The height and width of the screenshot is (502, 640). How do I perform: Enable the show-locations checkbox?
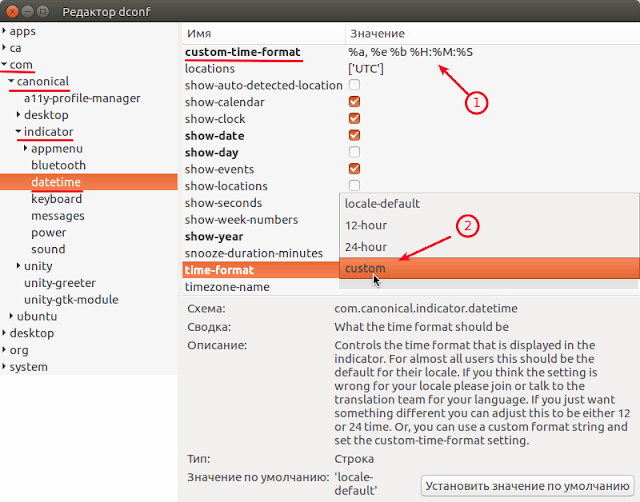[354, 185]
